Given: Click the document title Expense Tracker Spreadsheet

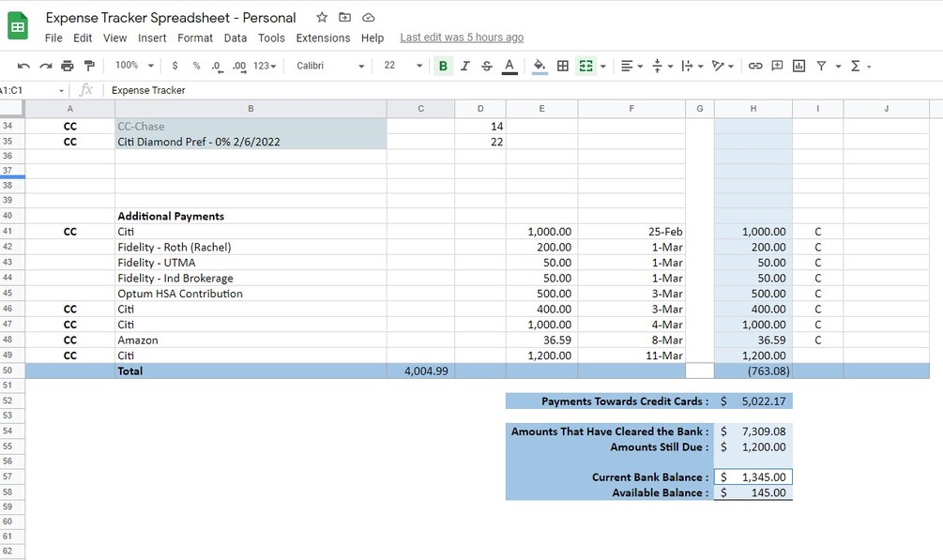Looking at the screenshot, I should click(x=171, y=18).
